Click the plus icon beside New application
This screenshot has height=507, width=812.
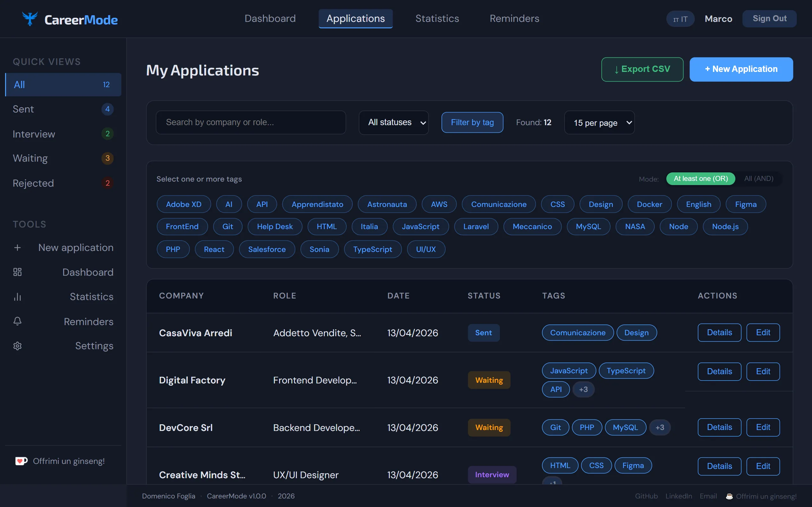(17, 248)
